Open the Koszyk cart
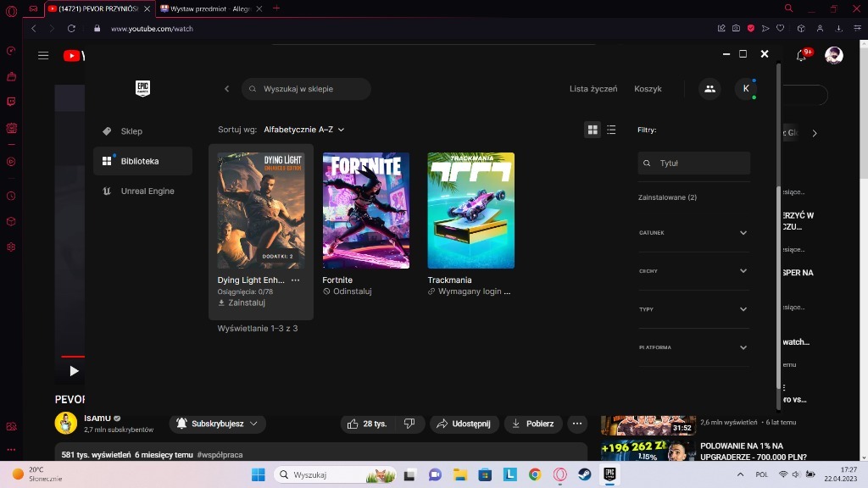Screen dimensions: 868x488 coord(648,88)
